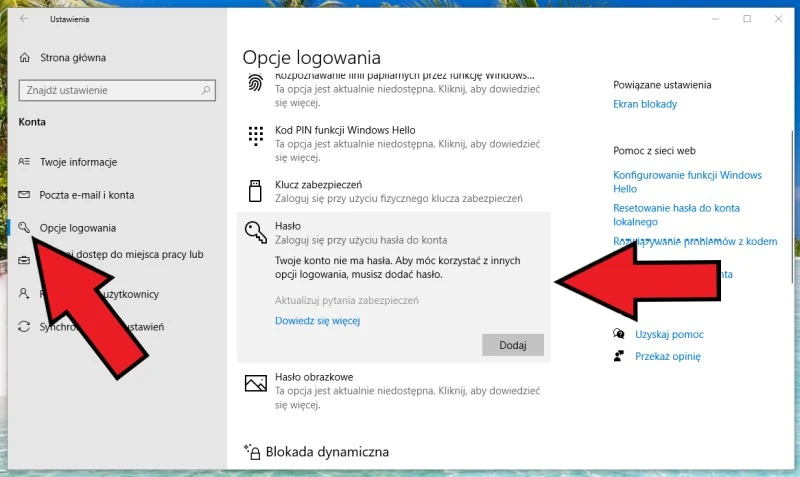The height and width of the screenshot is (477, 800).
Task: Select Opcje logowania sidebar entry
Action: 77,228
